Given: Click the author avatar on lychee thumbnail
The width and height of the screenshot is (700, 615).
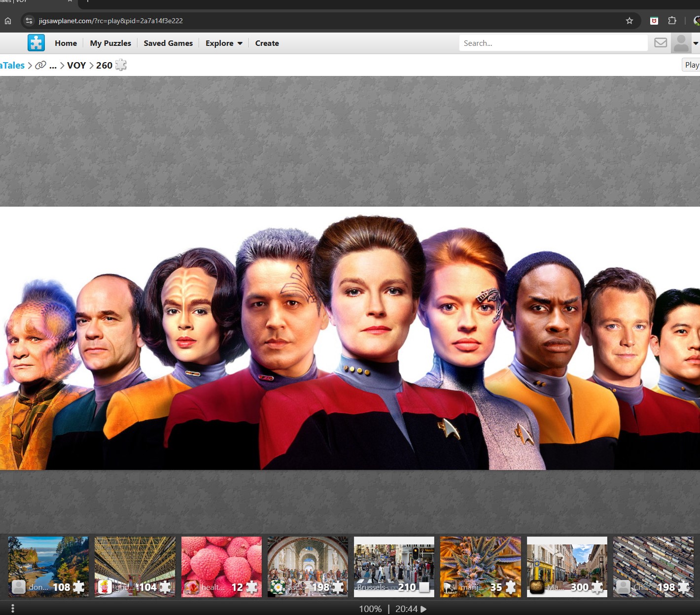Looking at the screenshot, I should pos(192,587).
